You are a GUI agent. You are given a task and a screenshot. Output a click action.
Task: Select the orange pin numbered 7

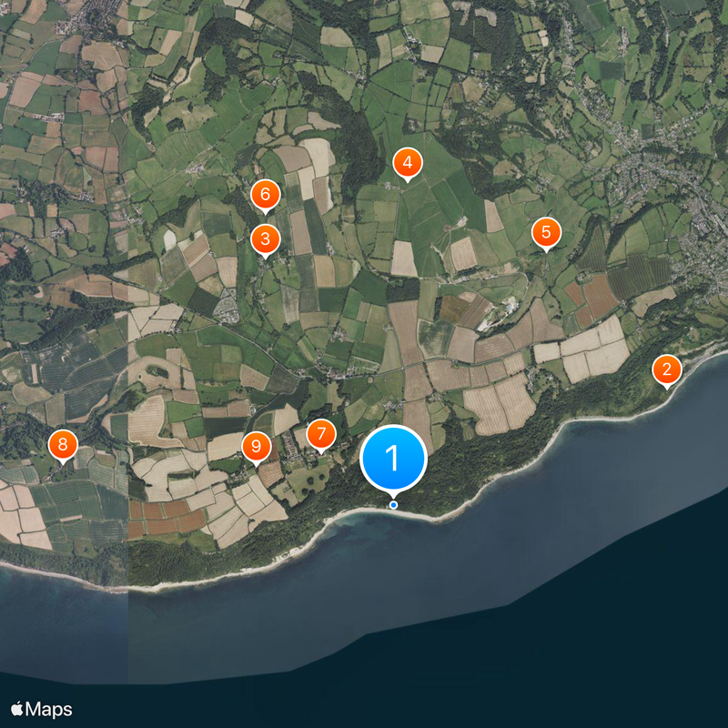click(321, 436)
